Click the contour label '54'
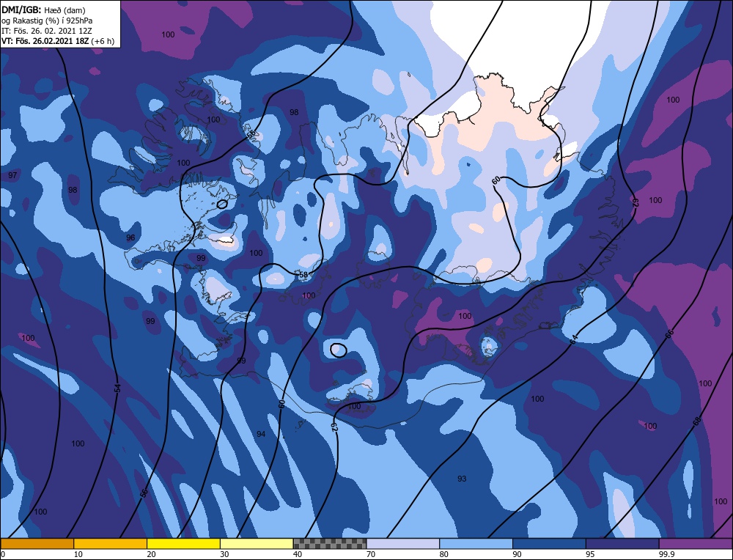The width and height of the screenshot is (733, 560). click(x=118, y=388)
